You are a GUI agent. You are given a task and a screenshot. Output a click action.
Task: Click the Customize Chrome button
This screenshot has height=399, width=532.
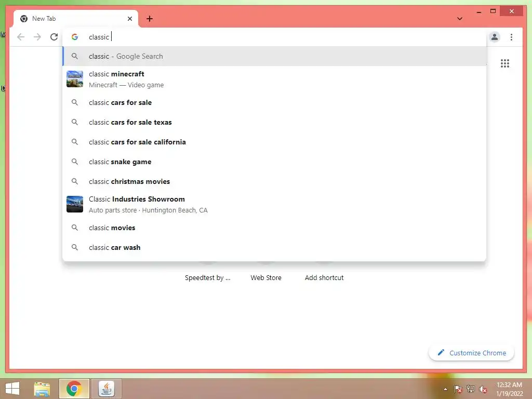[x=471, y=353]
